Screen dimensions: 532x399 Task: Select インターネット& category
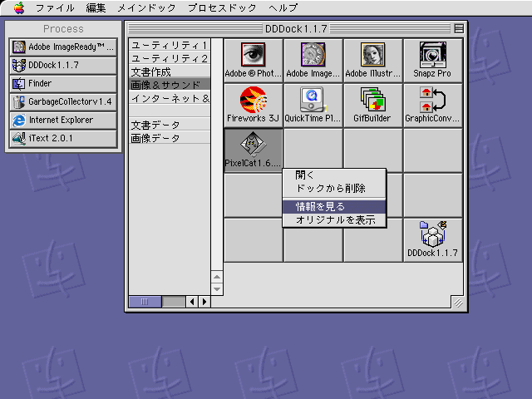(x=170, y=98)
